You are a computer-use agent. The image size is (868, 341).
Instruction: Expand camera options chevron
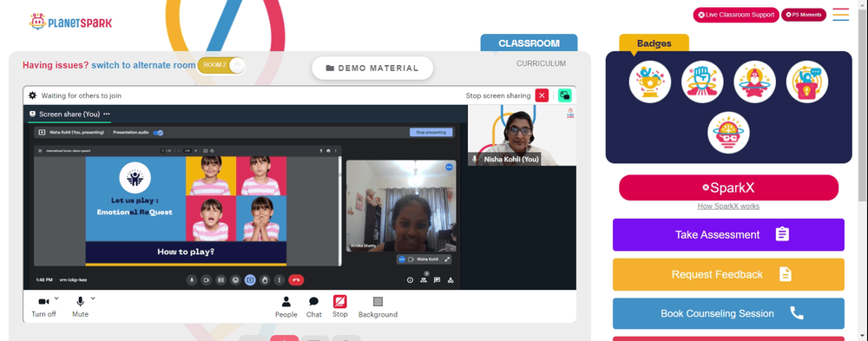click(56, 298)
